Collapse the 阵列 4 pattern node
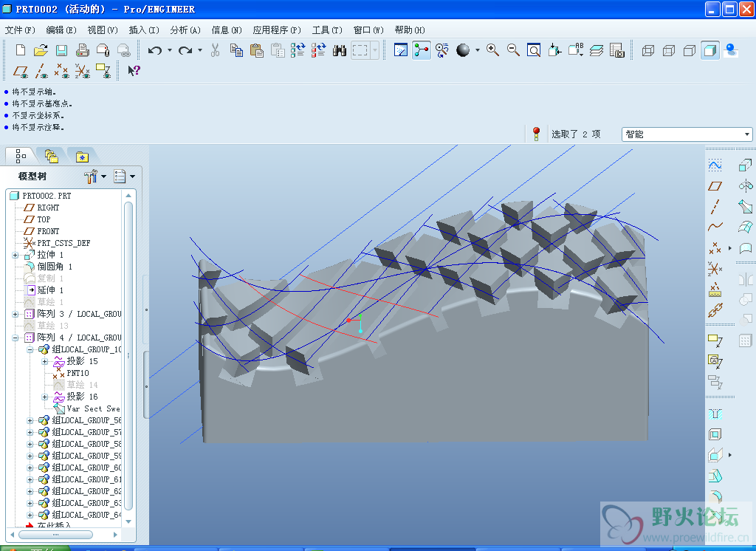 pyautogui.click(x=16, y=338)
